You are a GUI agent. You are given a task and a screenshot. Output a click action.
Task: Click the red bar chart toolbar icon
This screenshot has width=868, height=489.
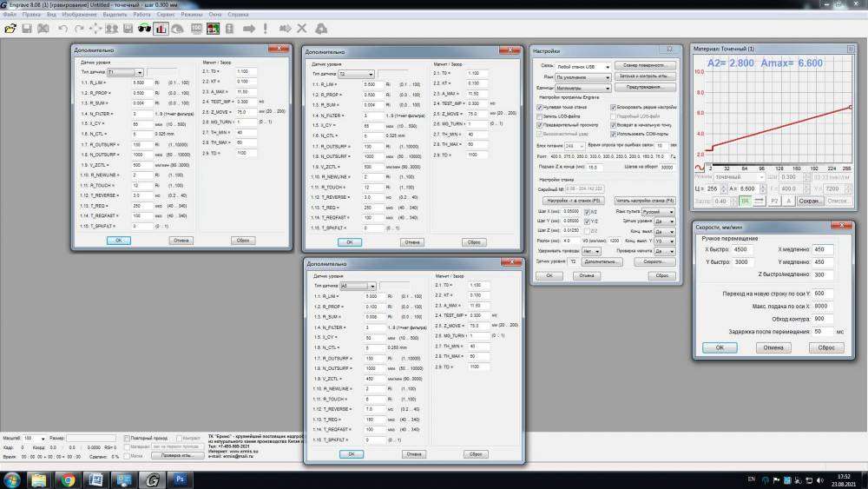[x=161, y=29]
